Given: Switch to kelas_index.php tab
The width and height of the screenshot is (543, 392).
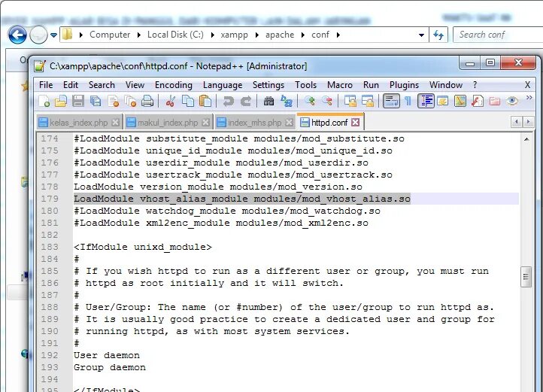Looking at the screenshot, I should 79,123.
